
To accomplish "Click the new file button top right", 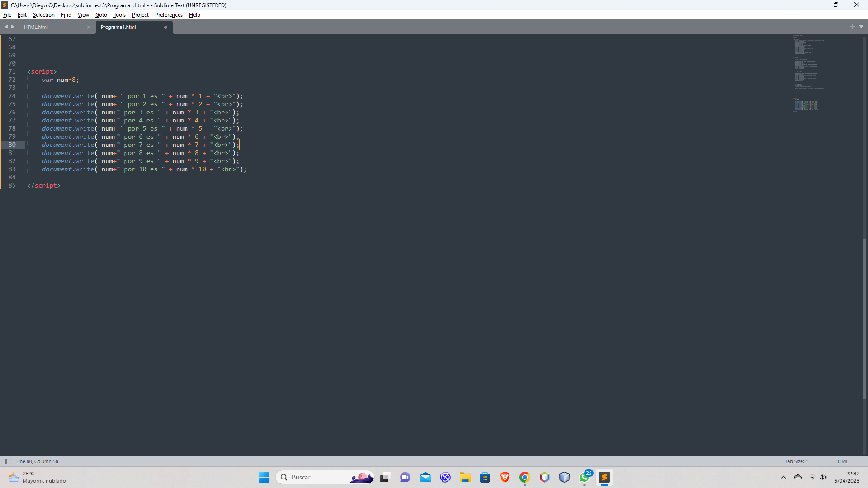I will pyautogui.click(x=853, y=26).
